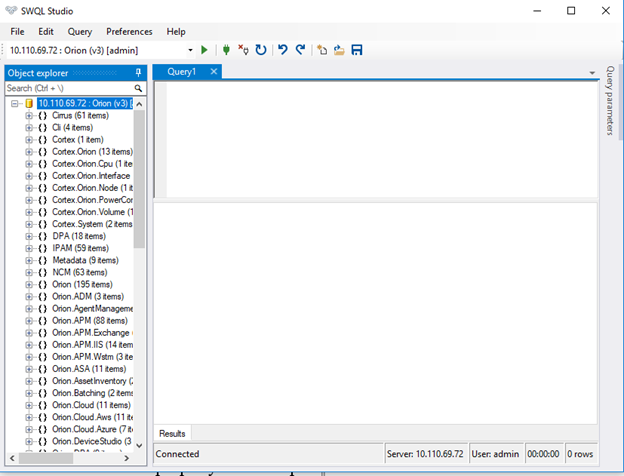624x476 pixels.
Task: Click the server database icon in tree
Action: pos(29,103)
